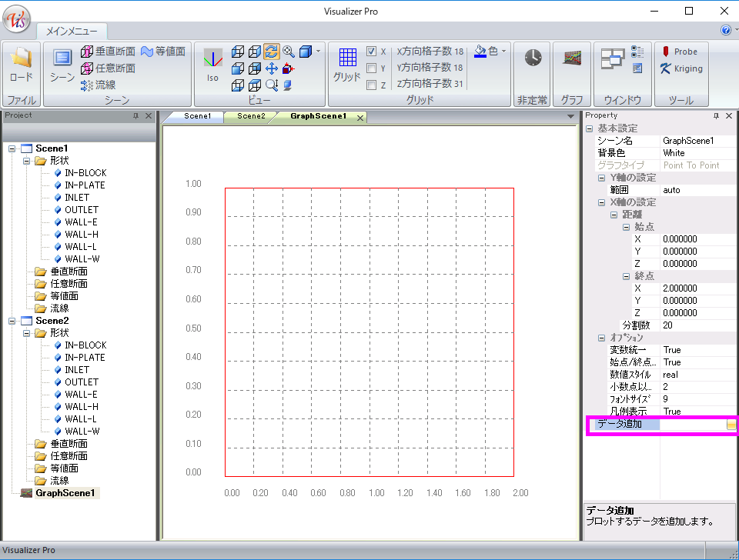Enable the Z grid checkbox
739x560 pixels.
[372, 85]
